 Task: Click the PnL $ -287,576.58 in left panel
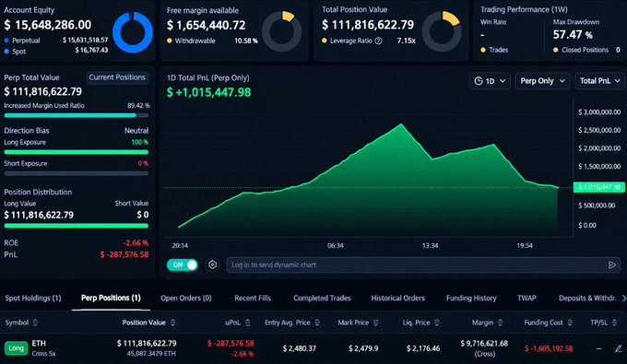124,254
